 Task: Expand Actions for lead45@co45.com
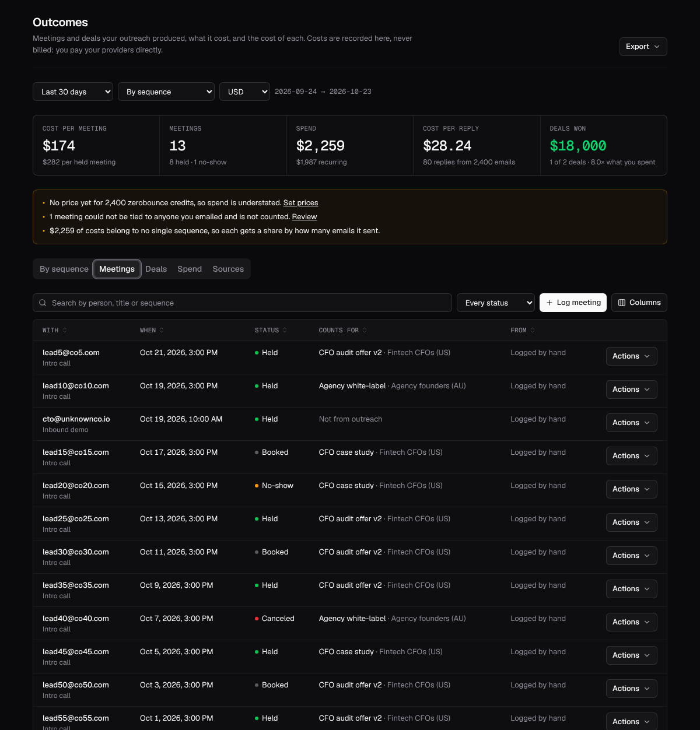[632, 655]
